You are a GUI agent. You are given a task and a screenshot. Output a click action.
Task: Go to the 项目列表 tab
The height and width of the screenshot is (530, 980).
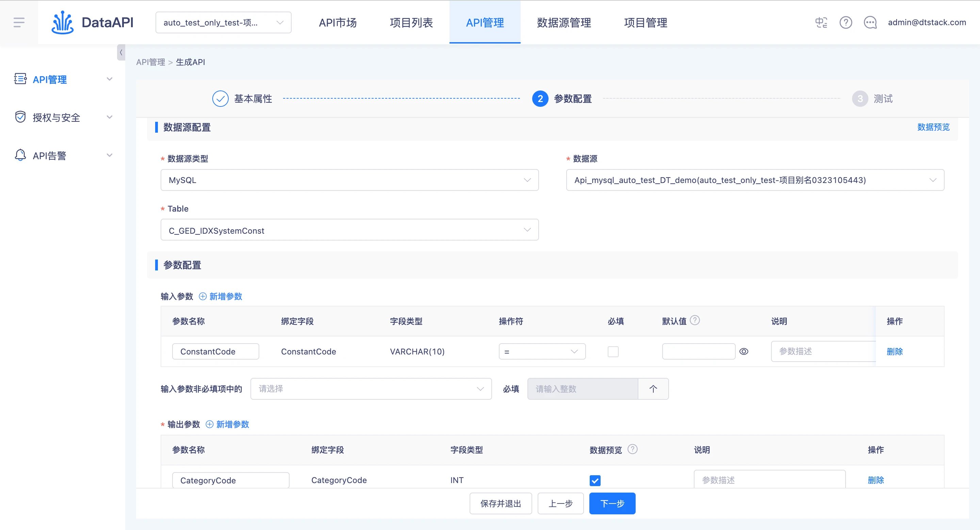tap(411, 22)
